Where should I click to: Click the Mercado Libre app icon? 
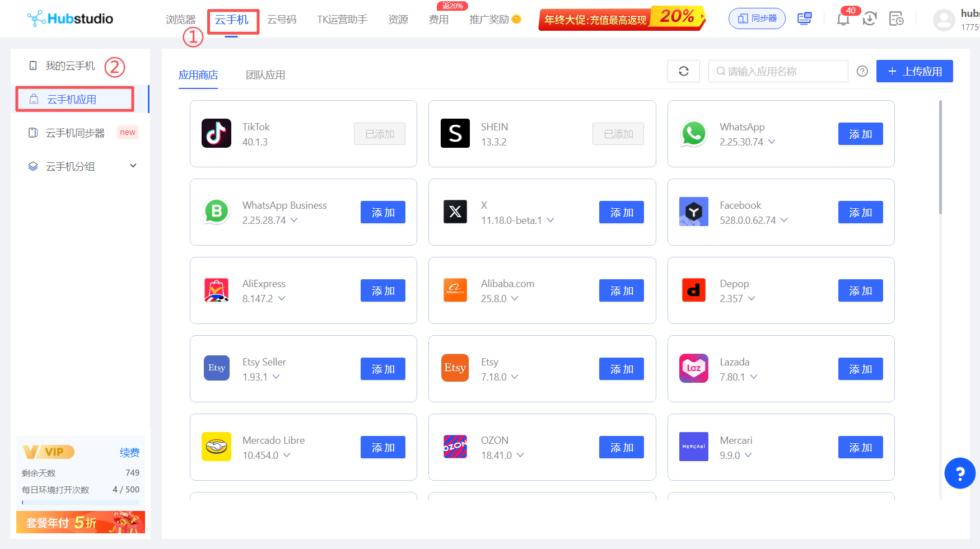tap(216, 447)
